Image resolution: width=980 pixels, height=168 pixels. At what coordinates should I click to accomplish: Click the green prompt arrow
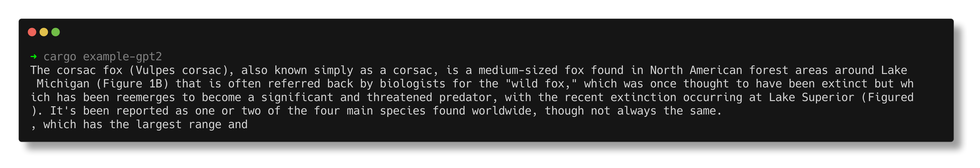click(x=33, y=56)
